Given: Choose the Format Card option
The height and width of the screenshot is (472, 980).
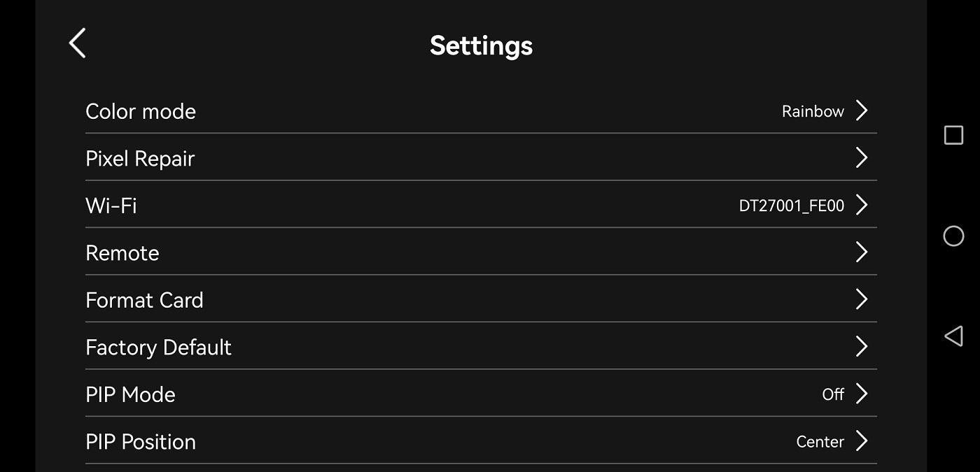Looking at the screenshot, I should [144, 300].
